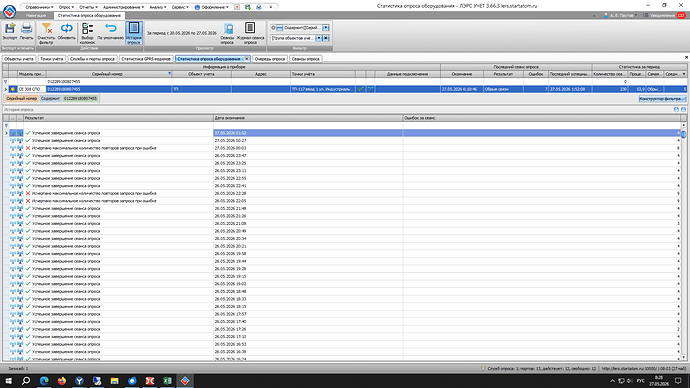The width and height of the screenshot is (690, 388).
Task: Click the LERS application logo button
Action: [x=9, y=11]
